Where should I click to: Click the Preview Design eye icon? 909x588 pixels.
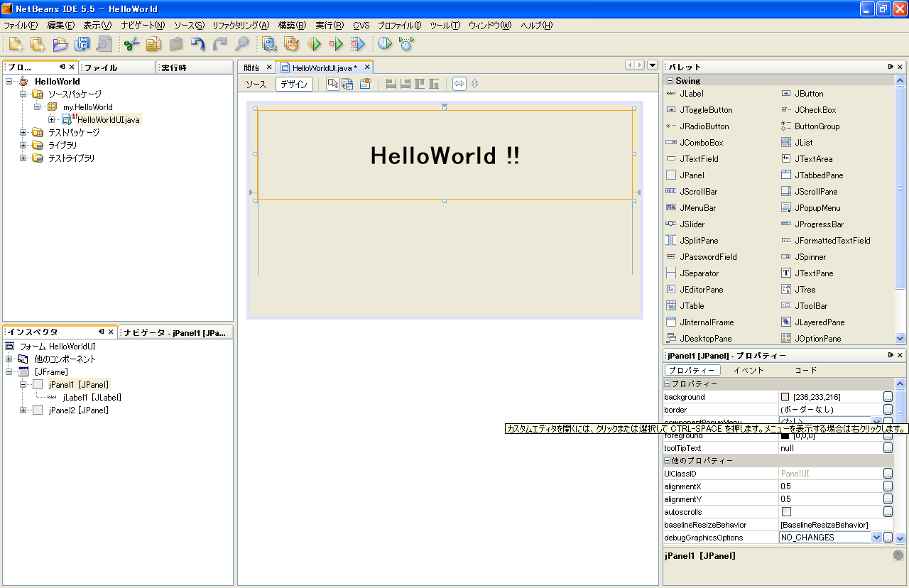coord(366,84)
